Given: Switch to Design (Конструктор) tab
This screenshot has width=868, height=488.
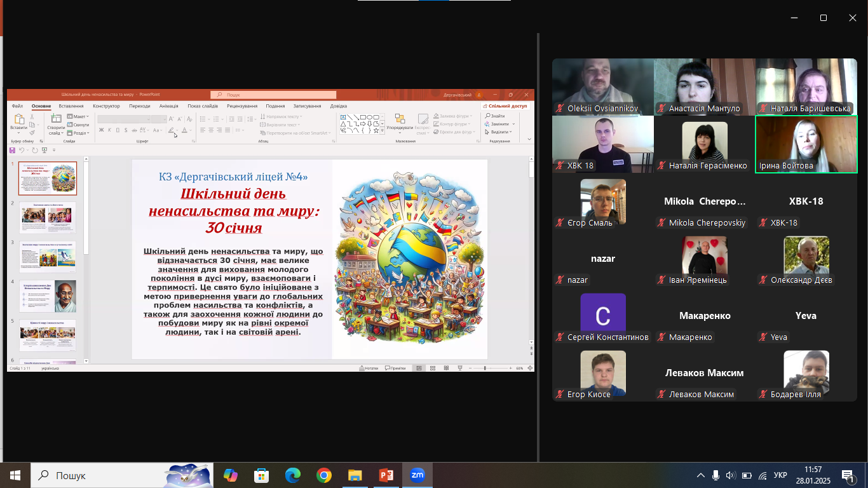Looking at the screenshot, I should [x=106, y=106].
